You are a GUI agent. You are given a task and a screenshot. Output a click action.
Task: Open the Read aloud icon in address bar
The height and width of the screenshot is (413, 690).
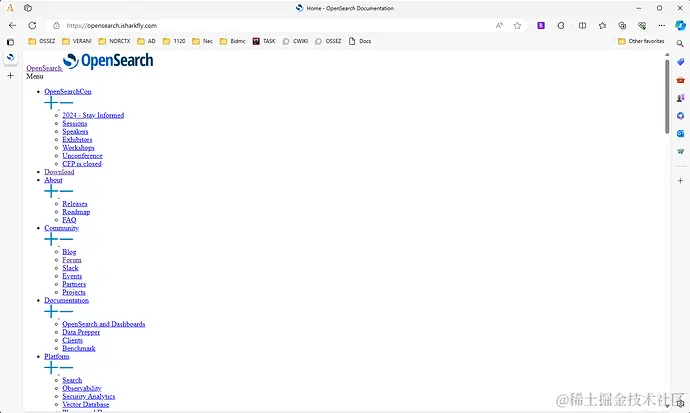(x=499, y=26)
